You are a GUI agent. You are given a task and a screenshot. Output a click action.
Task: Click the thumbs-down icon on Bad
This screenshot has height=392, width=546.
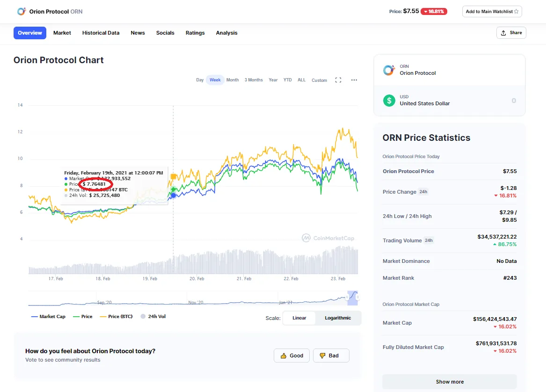[x=322, y=356]
